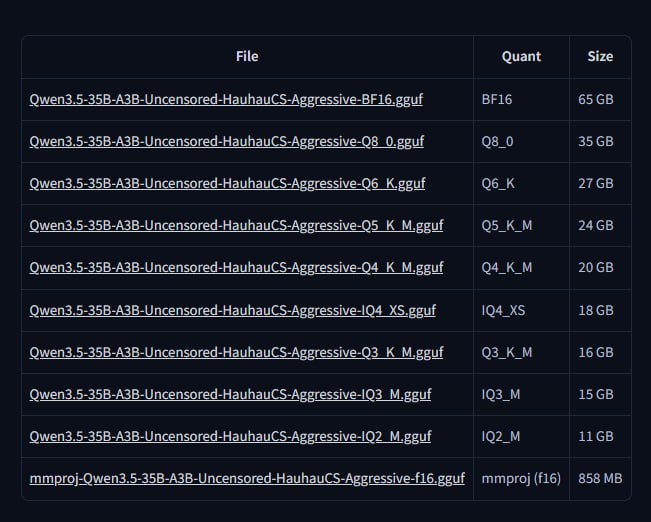Click the File column header
The width and height of the screenshot is (651, 522).
(x=247, y=57)
